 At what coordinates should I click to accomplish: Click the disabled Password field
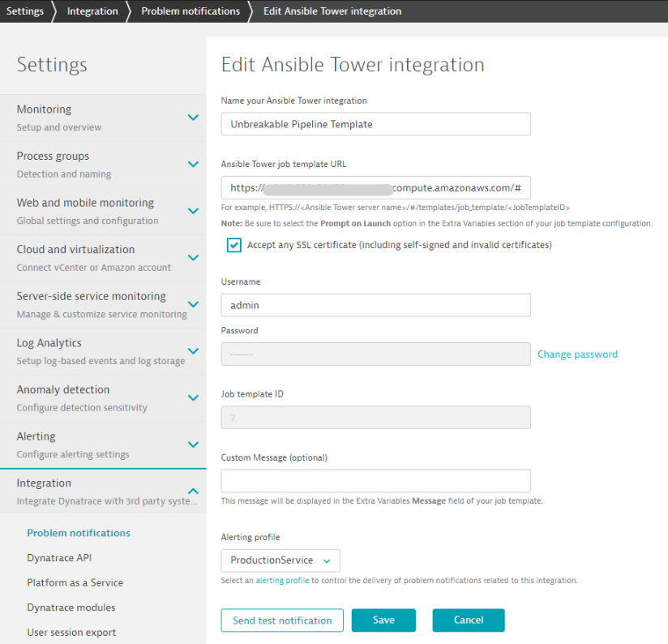[376, 354]
